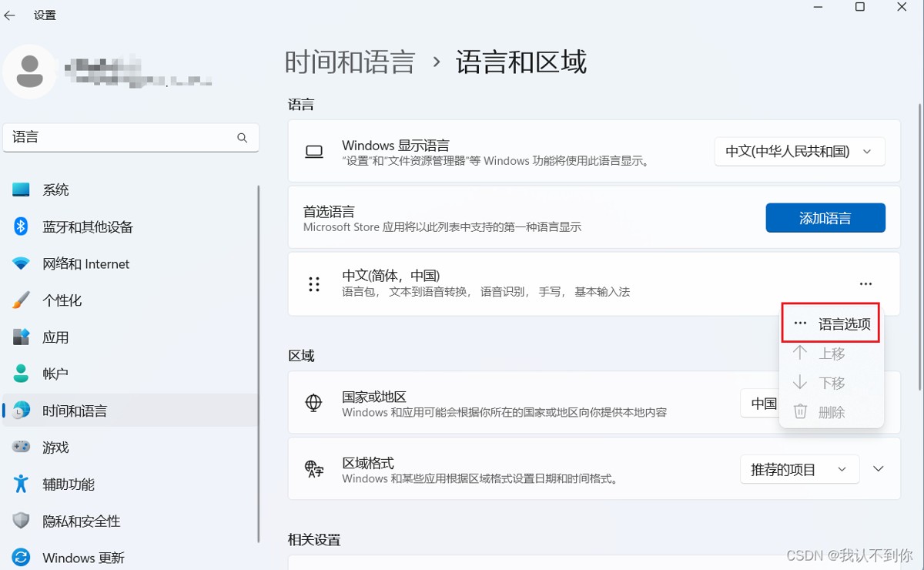This screenshot has width=924, height=570.
Task: Choose 语言选项 in the context menu
Action: pos(832,324)
